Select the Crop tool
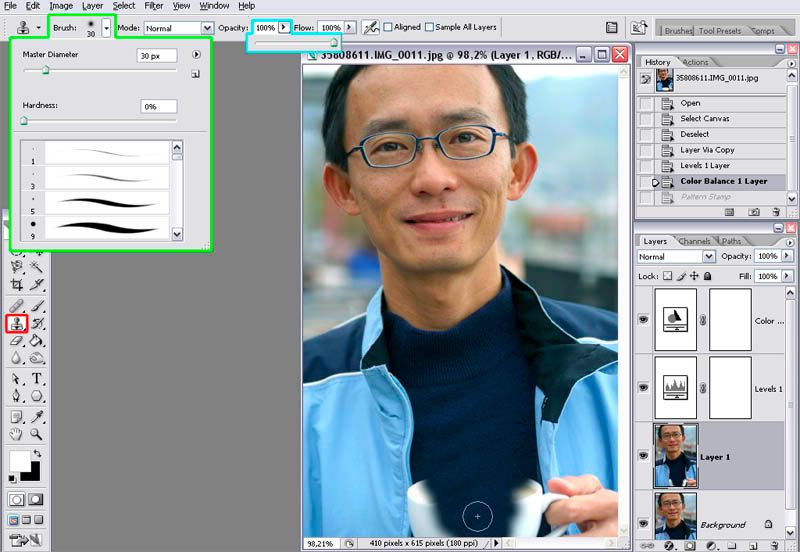Viewport: 800px width, 552px height. tap(17, 284)
